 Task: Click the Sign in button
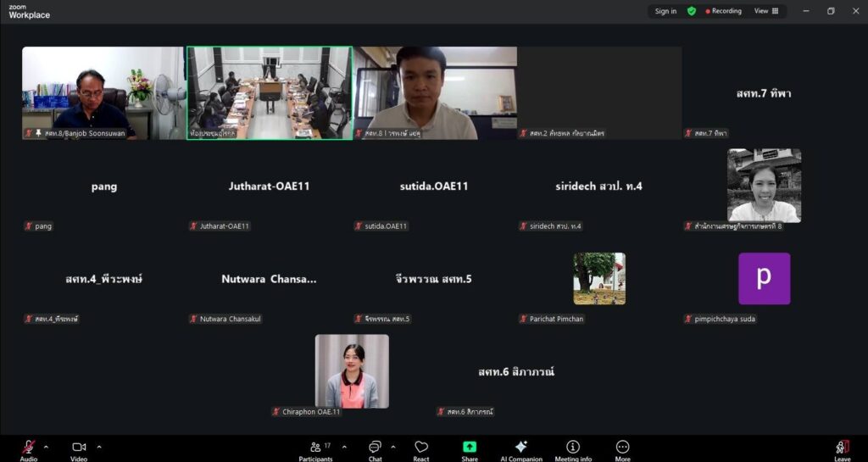tap(666, 11)
